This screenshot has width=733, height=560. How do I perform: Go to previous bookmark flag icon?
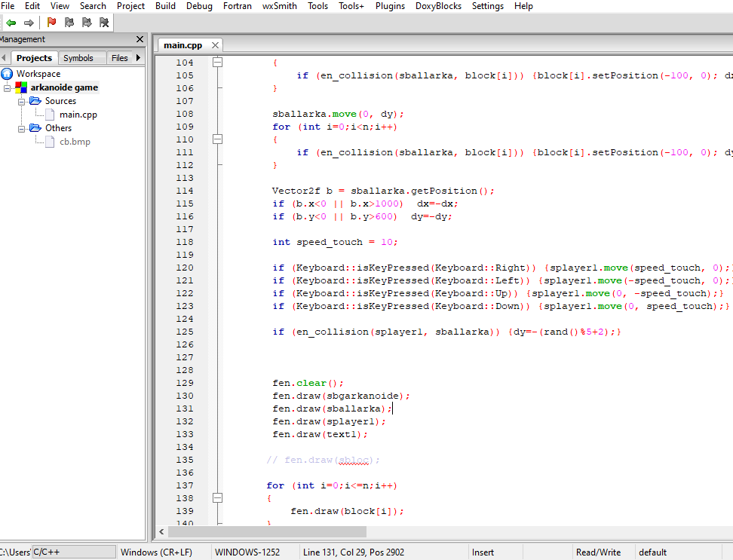click(x=69, y=22)
